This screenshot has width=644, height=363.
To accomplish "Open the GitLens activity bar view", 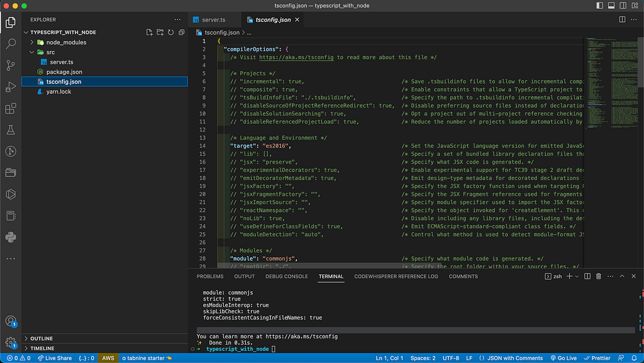I will coord(11,151).
